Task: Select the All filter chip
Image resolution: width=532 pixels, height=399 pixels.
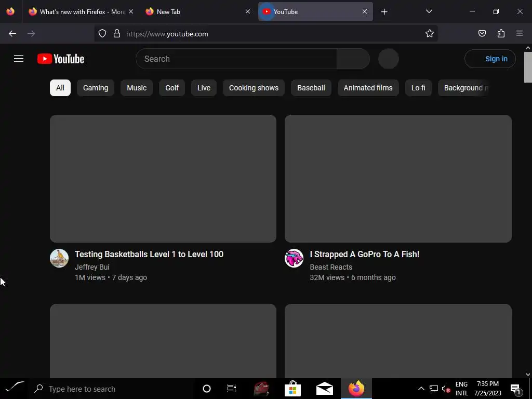Action: click(60, 88)
